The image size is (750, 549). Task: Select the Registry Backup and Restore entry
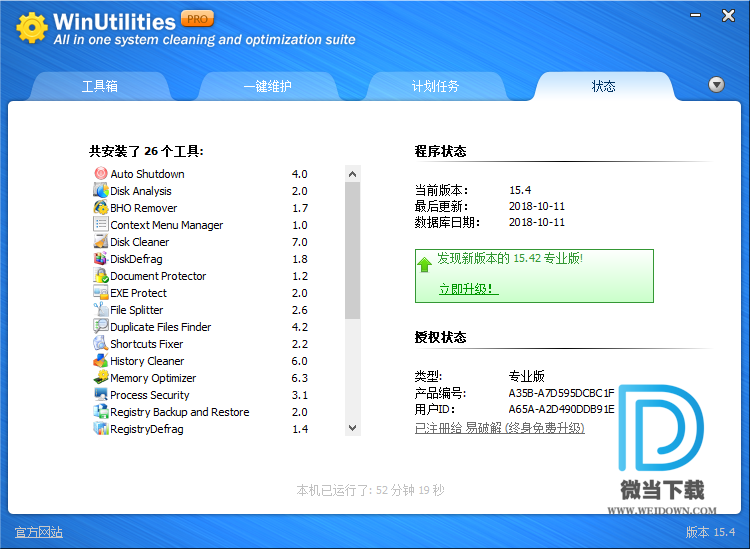click(x=201, y=412)
